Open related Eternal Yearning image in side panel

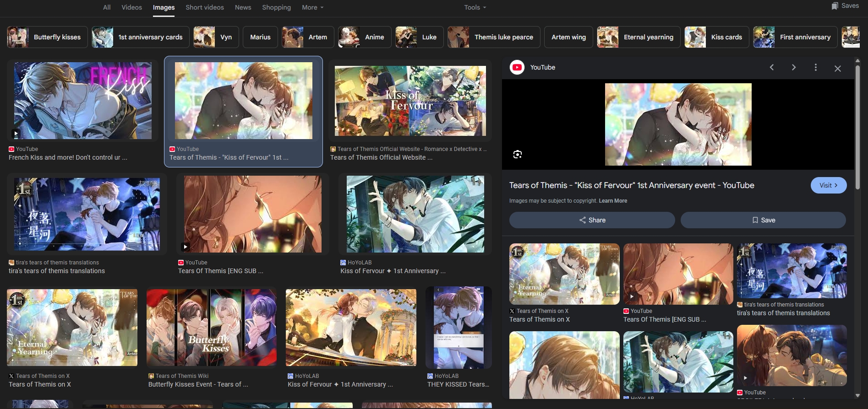click(564, 274)
